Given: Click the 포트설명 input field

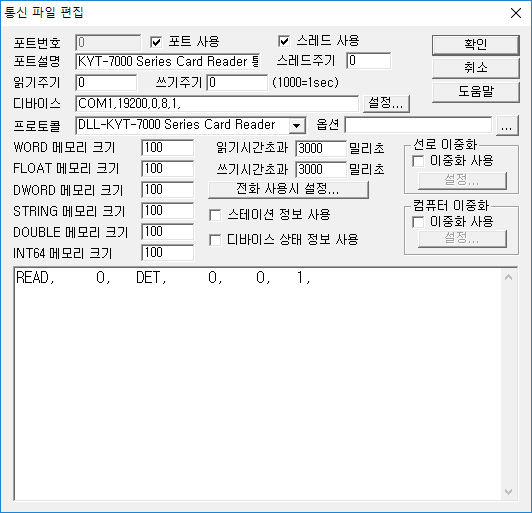Looking at the screenshot, I should 168,61.
